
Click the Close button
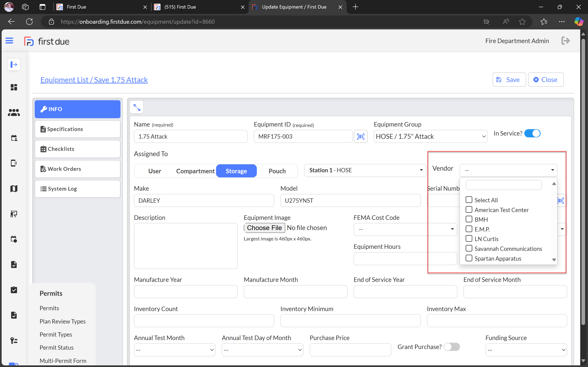(x=546, y=80)
